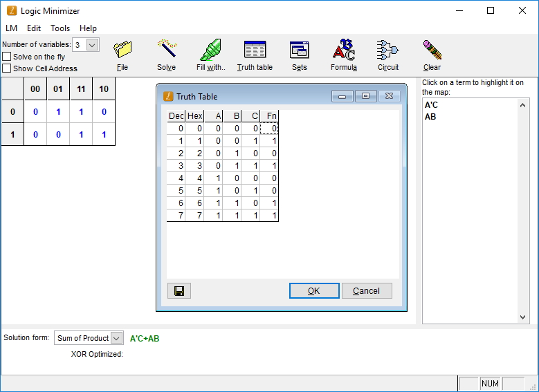This screenshot has height=392, width=539.
Task: Select Fn cell in truth table row 3
Action: pyautogui.click(x=269, y=166)
